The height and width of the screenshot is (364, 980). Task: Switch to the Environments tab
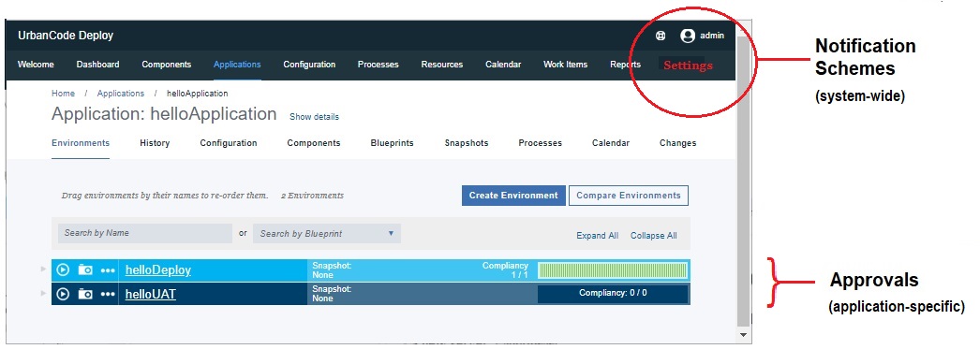(x=81, y=143)
